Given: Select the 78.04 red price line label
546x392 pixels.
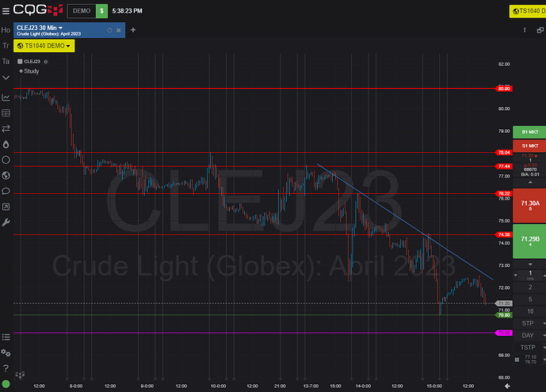Looking at the screenshot, I should 503,152.
